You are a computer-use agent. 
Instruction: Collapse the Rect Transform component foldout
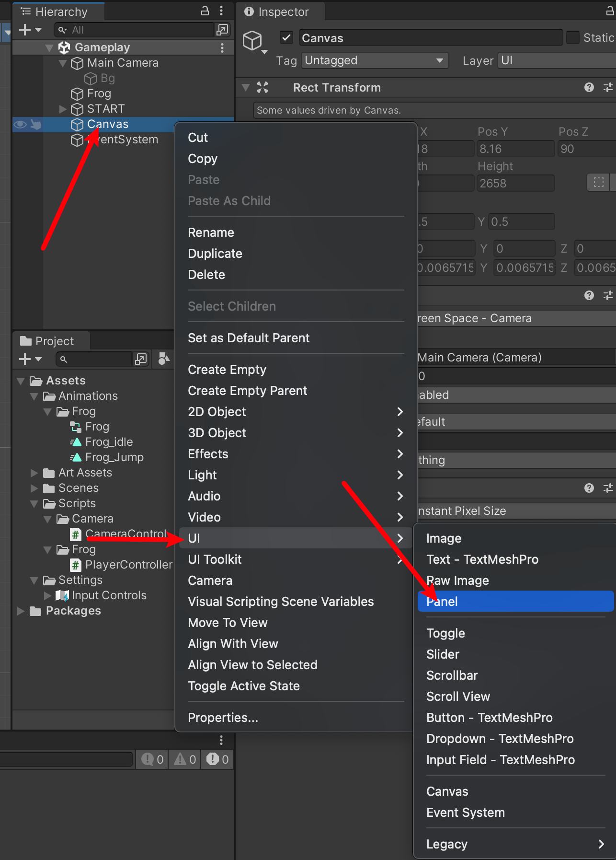tap(246, 87)
